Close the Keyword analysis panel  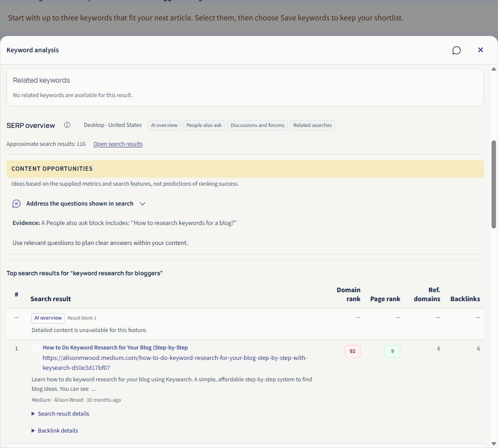tap(481, 50)
